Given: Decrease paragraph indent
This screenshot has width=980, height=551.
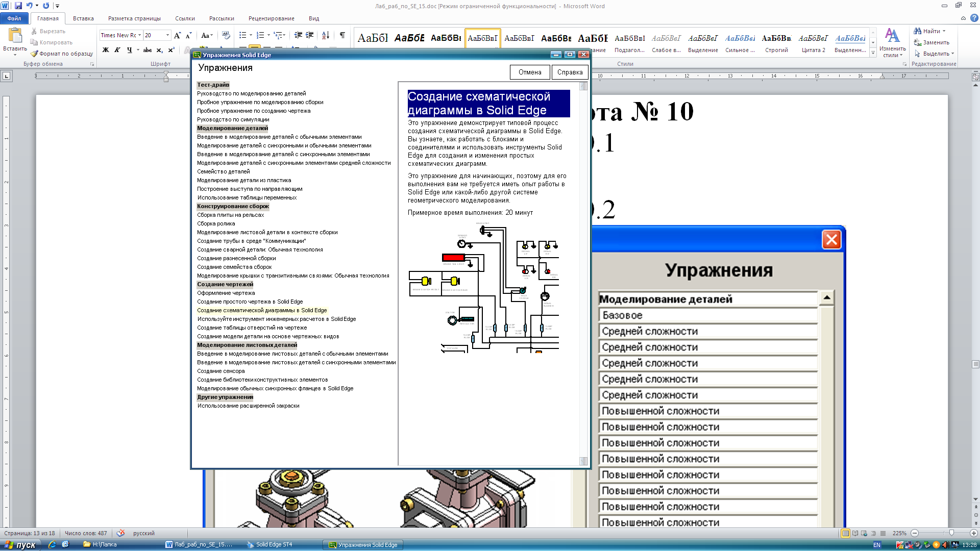Looking at the screenshot, I should [x=299, y=35].
